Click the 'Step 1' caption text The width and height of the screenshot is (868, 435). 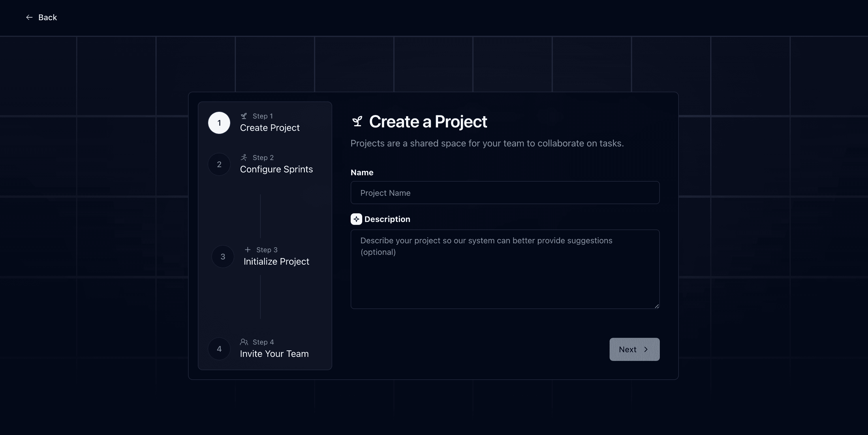262,116
